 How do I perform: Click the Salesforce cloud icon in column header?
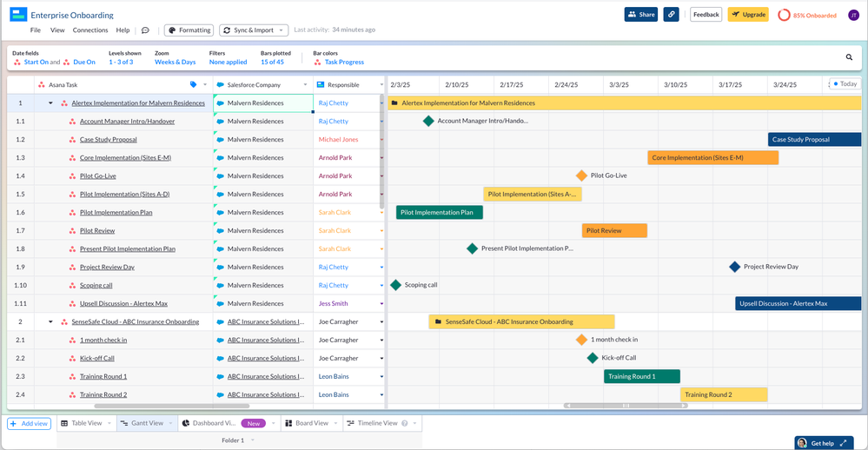pyautogui.click(x=221, y=84)
